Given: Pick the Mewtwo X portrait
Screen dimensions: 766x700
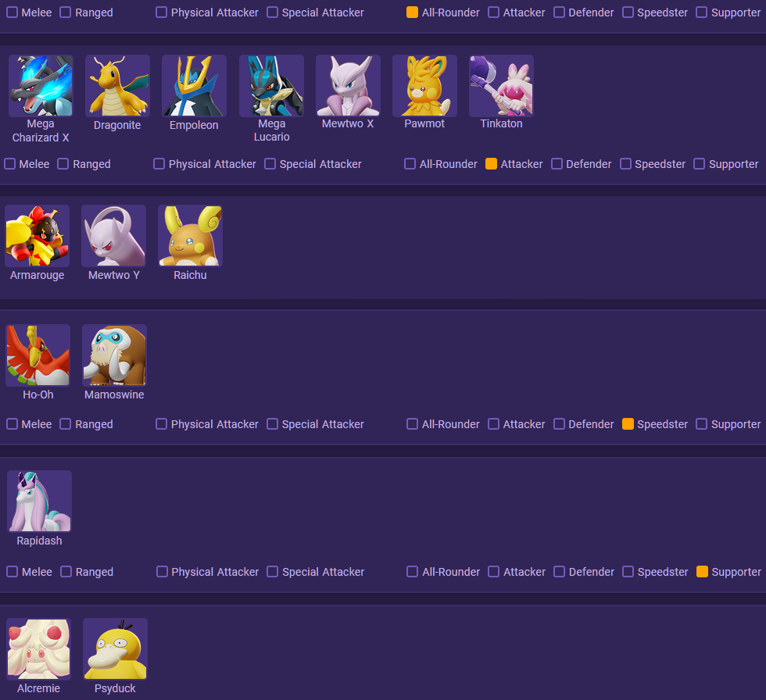Looking at the screenshot, I should (x=348, y=86).
